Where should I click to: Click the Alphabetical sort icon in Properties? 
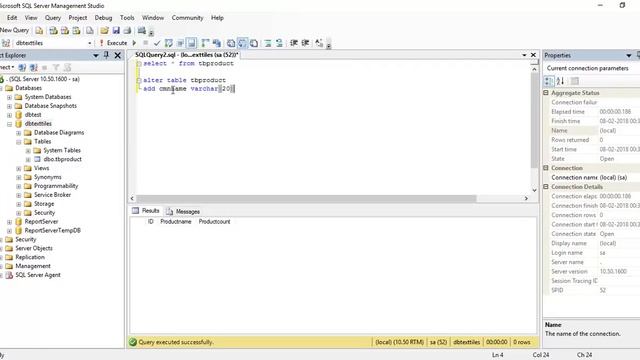[560, 81]
